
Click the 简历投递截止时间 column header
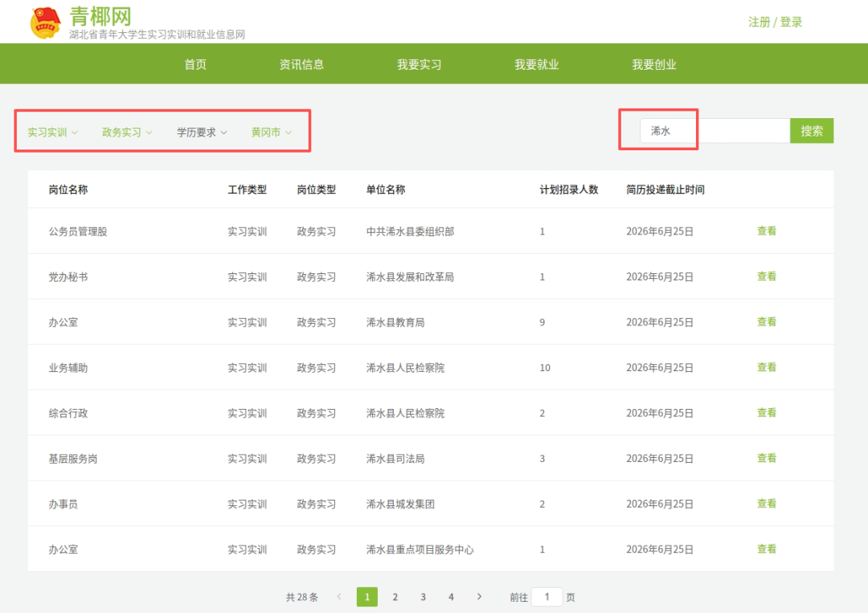tap(665, 190)
